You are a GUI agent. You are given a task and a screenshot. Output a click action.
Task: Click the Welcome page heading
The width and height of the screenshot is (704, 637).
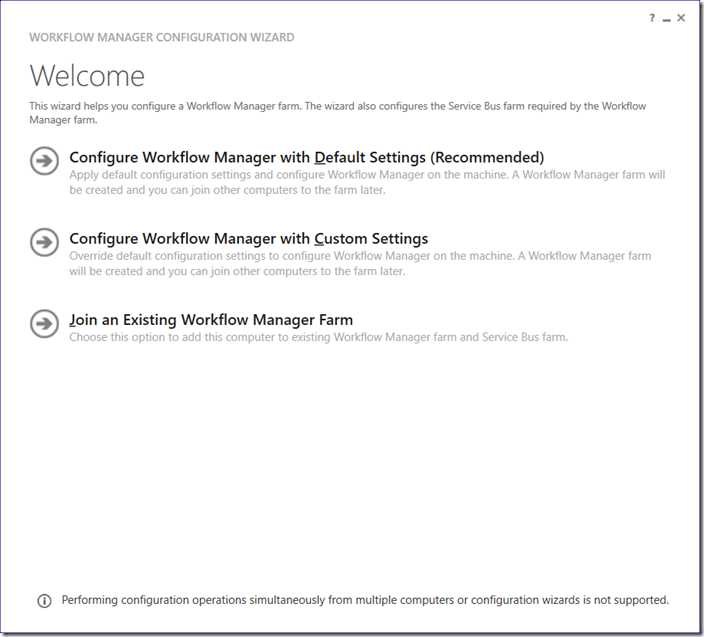87,76
